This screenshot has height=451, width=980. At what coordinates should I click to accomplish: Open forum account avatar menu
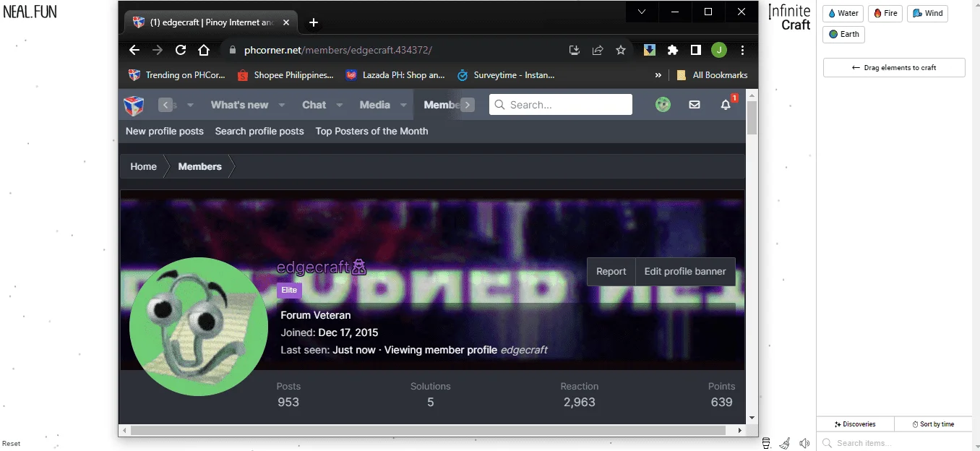[x=663, y=105]
